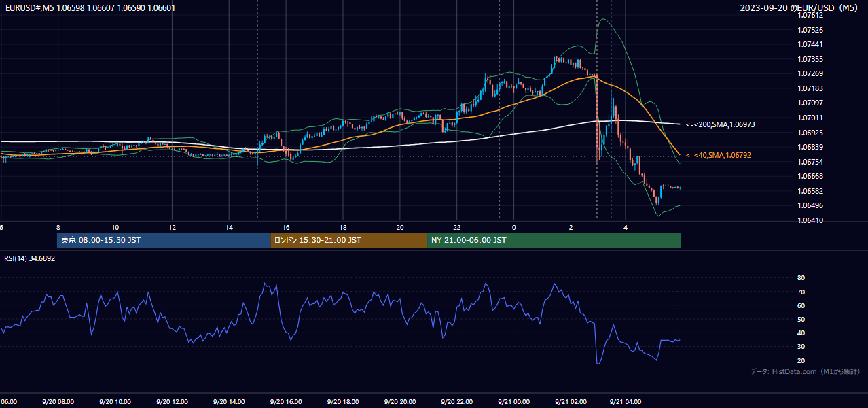Select the ロンドン 15:30-21:00 JST session bar
This screenshot has width=868, height=408.
[349, 240]
